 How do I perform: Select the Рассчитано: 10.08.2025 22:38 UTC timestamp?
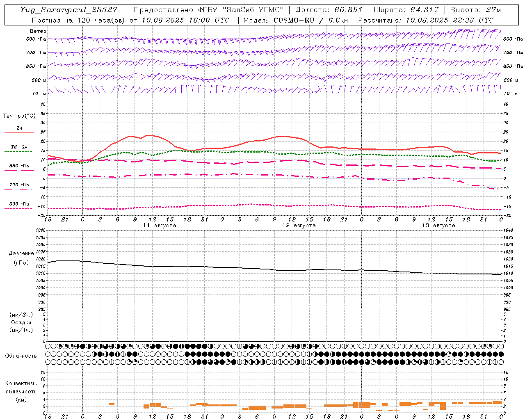pyautogui.click(x=426, y=20)
